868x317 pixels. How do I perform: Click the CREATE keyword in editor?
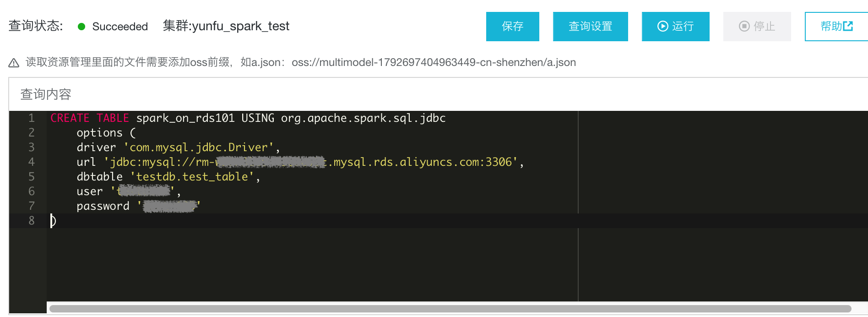click(70, 118)
